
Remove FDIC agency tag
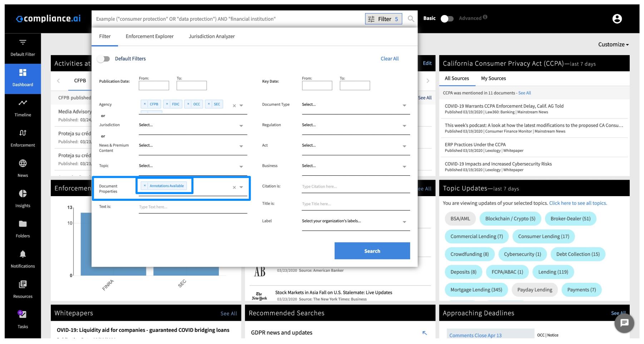167,104
